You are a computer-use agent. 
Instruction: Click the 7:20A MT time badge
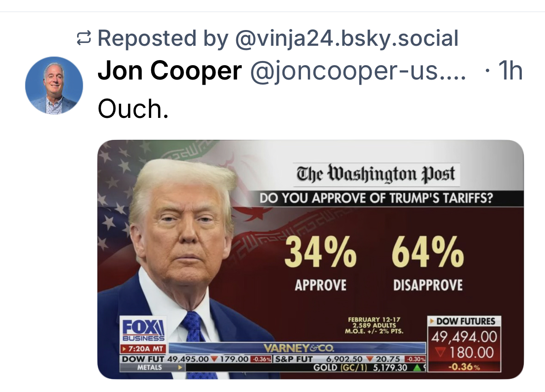coord(143,348)
